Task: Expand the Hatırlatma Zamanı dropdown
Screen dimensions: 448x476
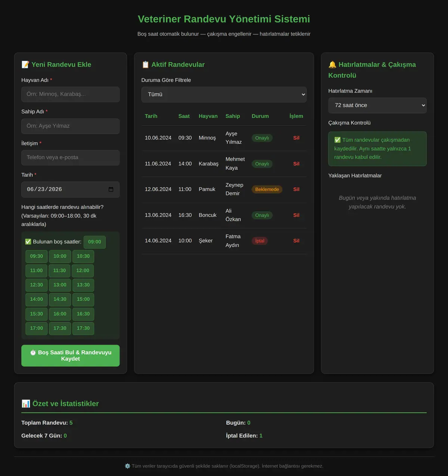Action: coord(377,106)
